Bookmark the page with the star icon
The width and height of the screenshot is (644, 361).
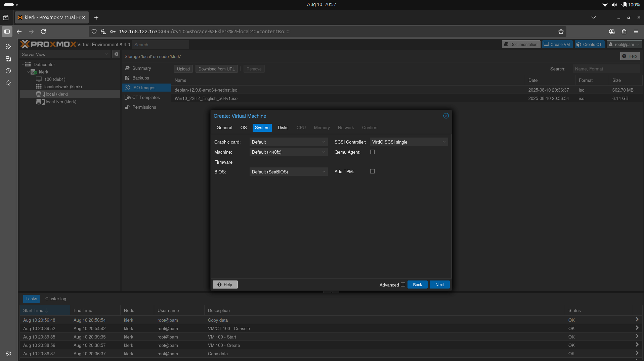561,32
